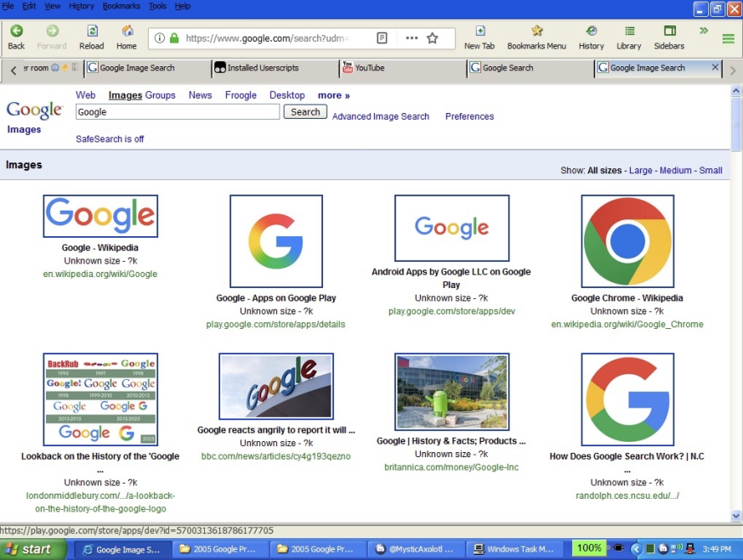Open the Bookmarks Menu toolbar button
Image resolution: width=743 pixels, height=560 pixels.
pos(536,37)
